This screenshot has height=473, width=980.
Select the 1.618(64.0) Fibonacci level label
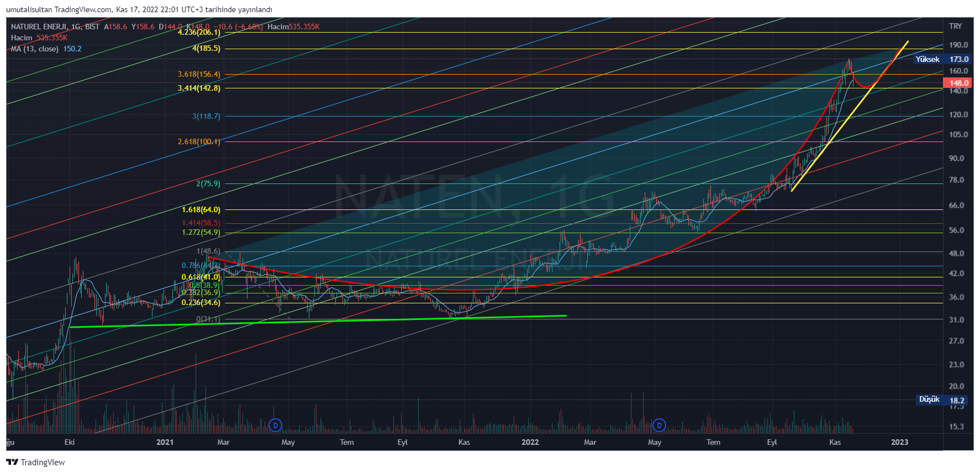(201, 209)
